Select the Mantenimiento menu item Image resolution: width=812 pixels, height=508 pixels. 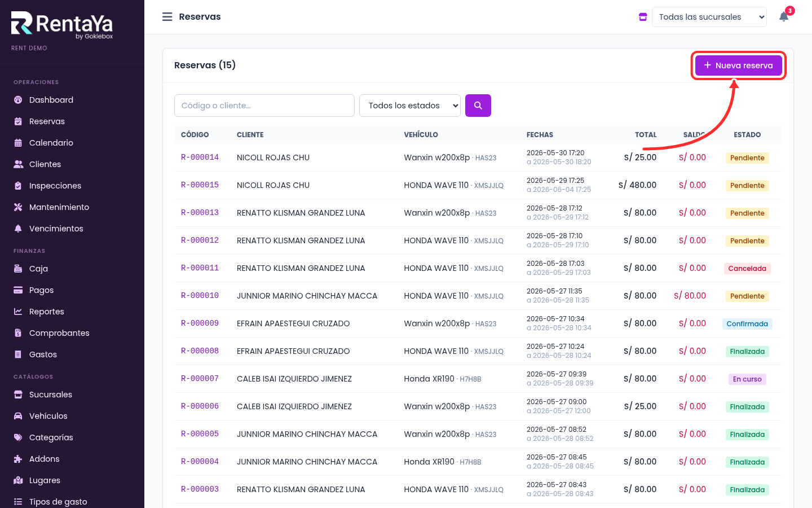pyautogui.click(x=72, y=207)
